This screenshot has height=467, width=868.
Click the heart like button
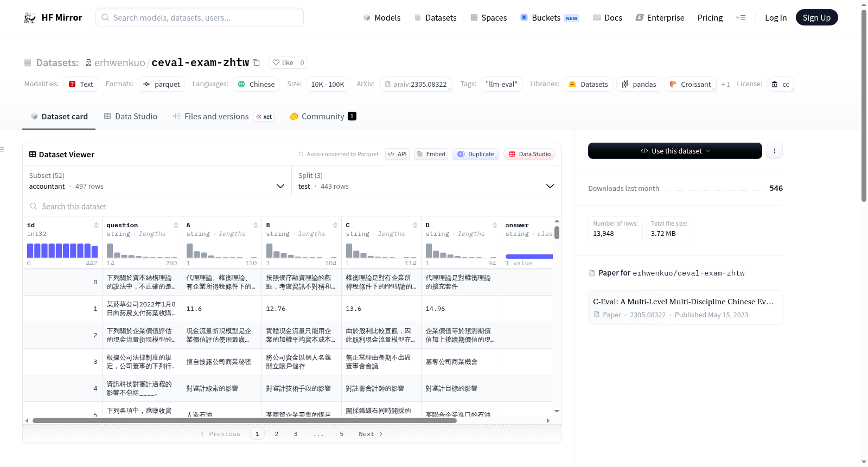tap(283, 62)
